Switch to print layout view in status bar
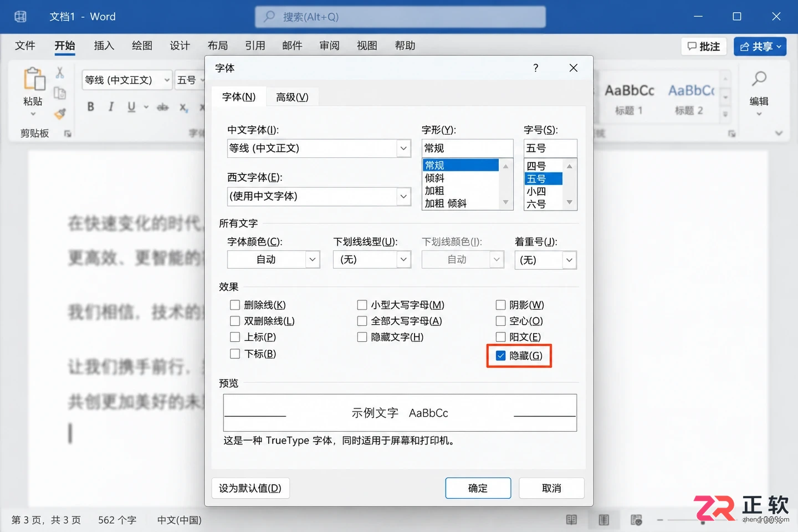 pos(604,520)
